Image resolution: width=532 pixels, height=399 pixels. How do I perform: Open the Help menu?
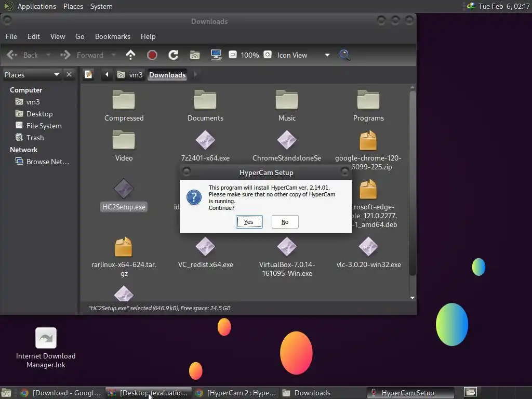tap(148, 36)
